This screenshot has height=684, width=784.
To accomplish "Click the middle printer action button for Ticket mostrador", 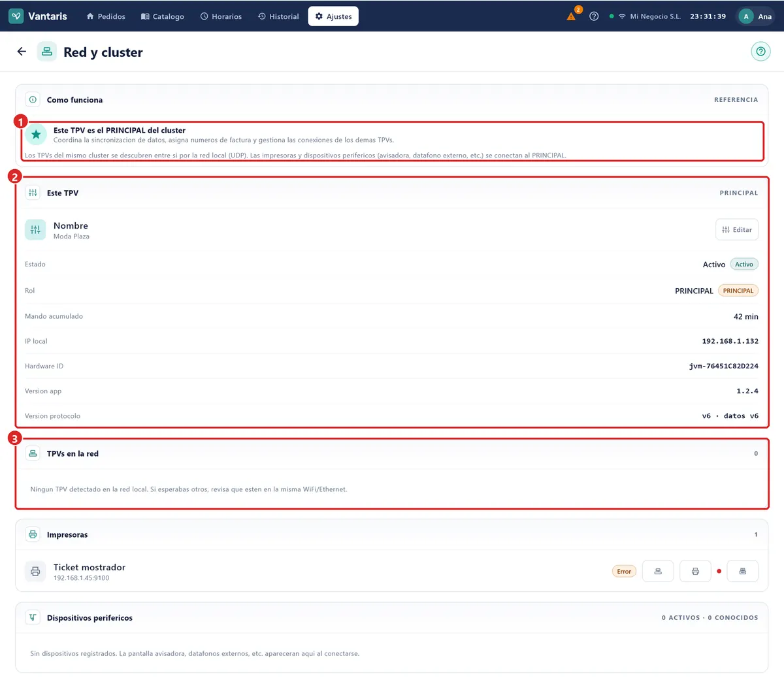I will (x=695, y=572).
